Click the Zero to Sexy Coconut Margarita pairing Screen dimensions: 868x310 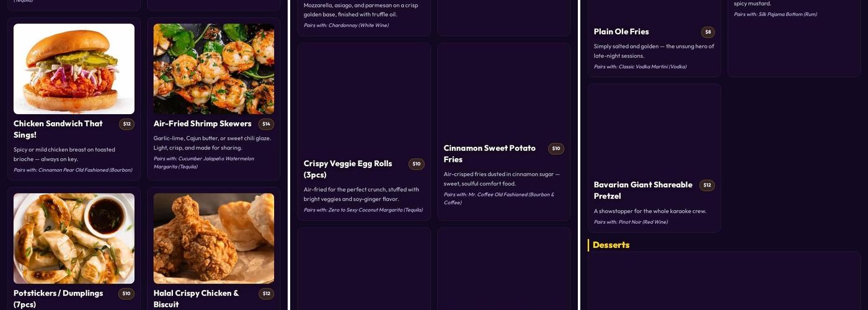point(363,210)
